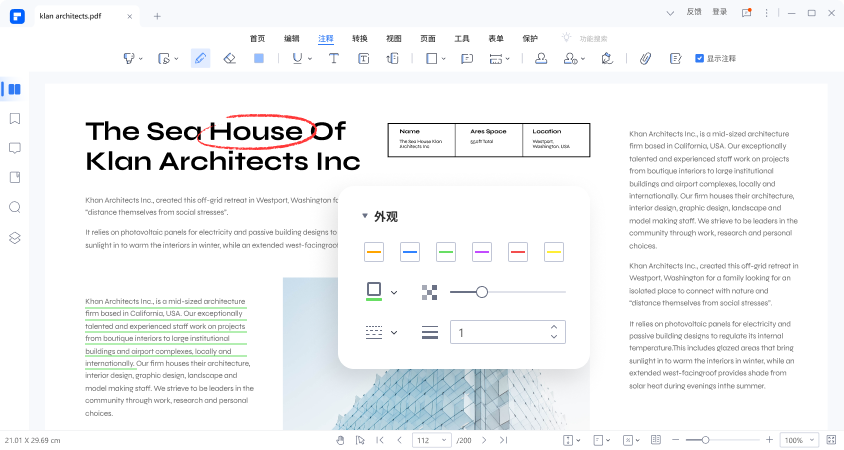Select the hand pan tool
Image resolution: width=844 pixels, height=450 pixels.
coord(339,440)
